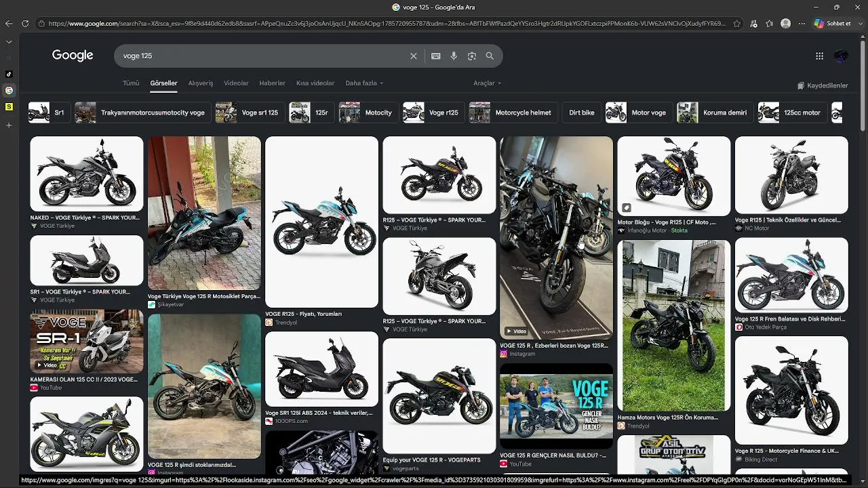Open the NC Motor Teknik Özellikler image
The width and height of the screenshot is (868, 488).
click(x=791, y=175)
